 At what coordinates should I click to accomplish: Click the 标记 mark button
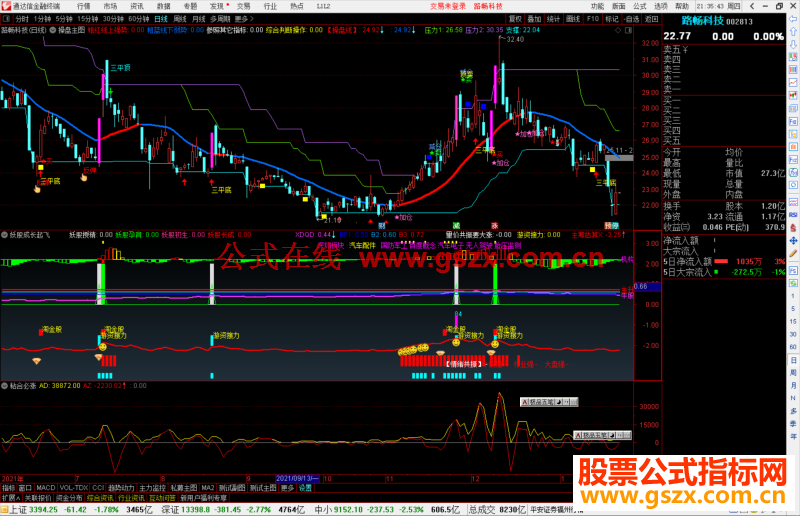612,19
